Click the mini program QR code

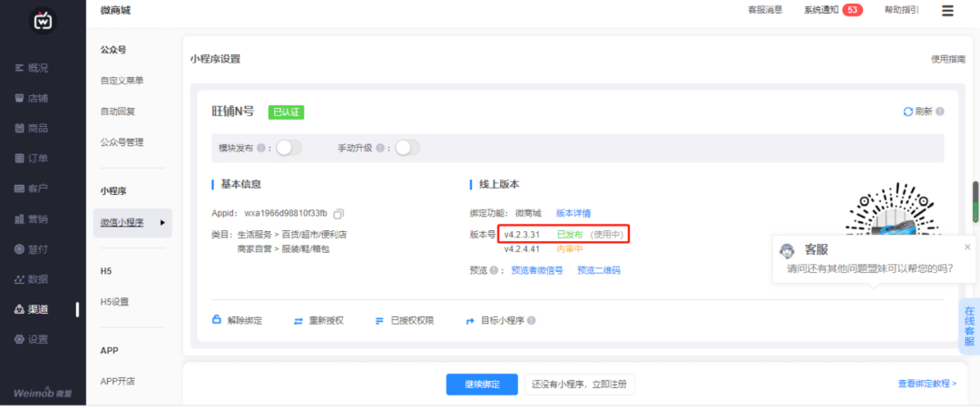point(894,209)
